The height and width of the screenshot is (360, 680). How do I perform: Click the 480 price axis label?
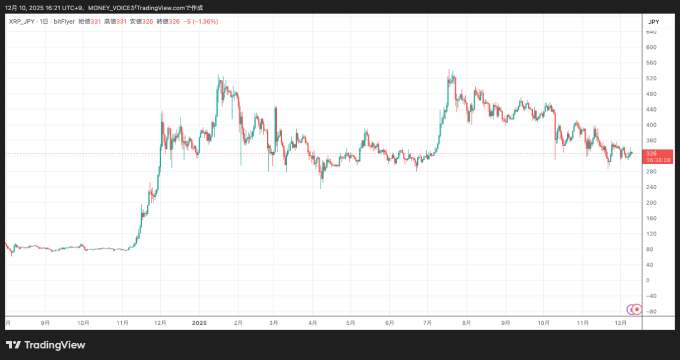pos(651,94)
